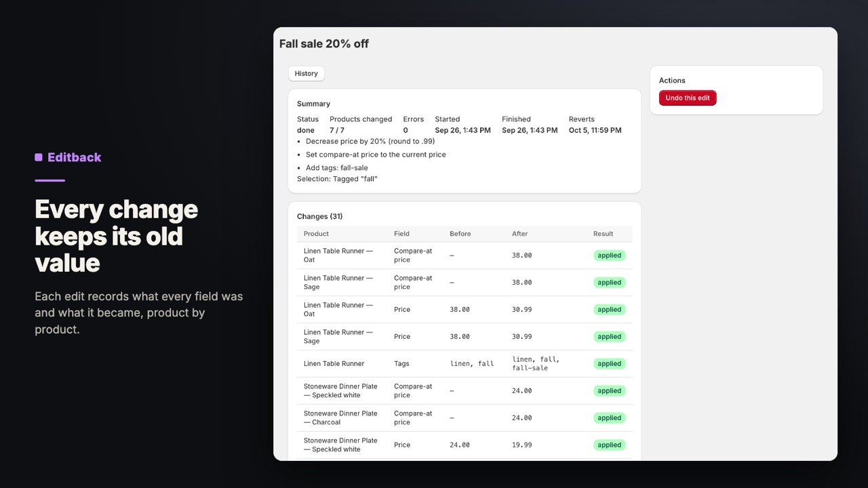Viewport: 868px width, 488px height.
Task: Click the After column header
Action: click(x=519, y=234)
